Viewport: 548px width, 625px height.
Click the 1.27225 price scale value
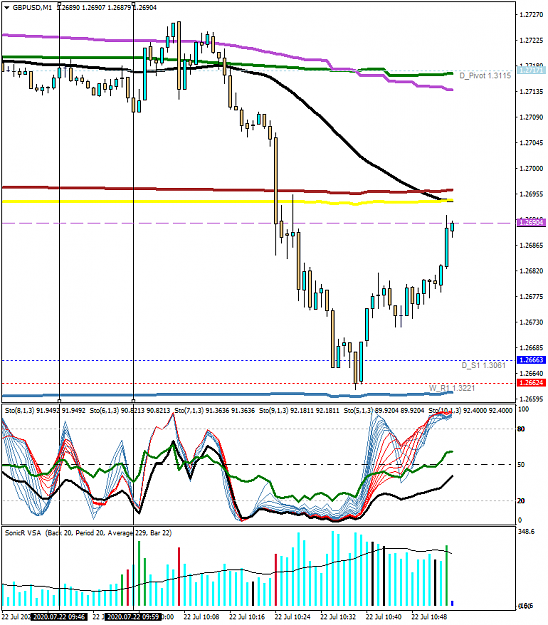pos(531,40)
